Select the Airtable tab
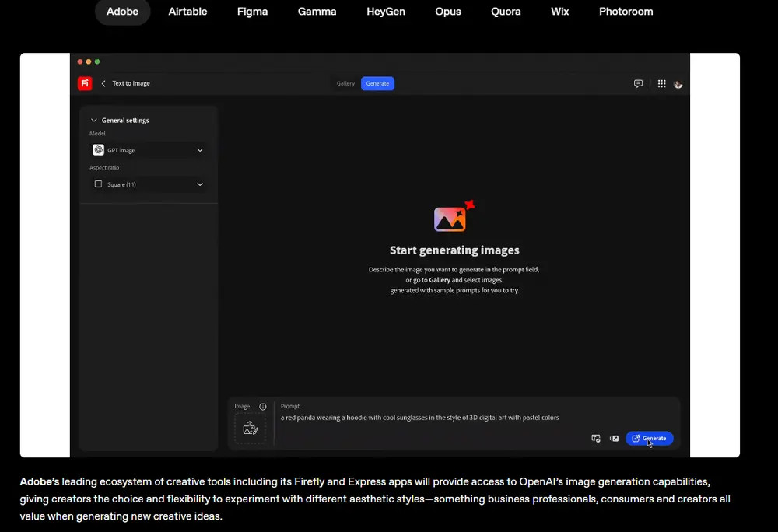Screen dimensions: 778x532 click(188, 12)
